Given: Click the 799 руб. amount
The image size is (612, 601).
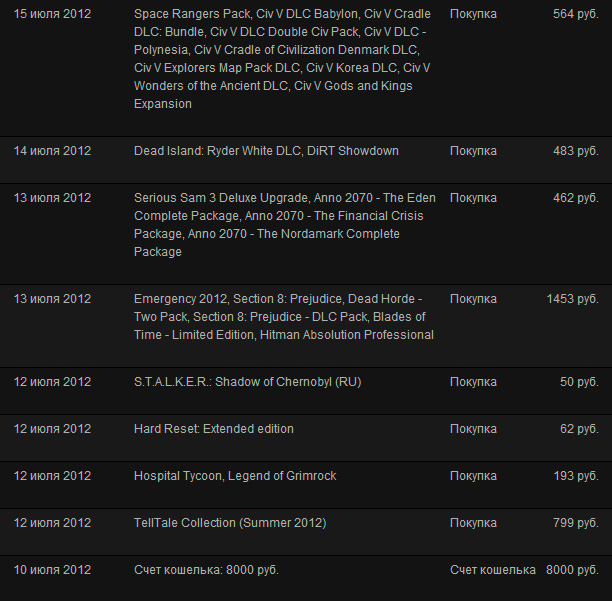Looking at the screenshot, I should click(x=575, y=523).
